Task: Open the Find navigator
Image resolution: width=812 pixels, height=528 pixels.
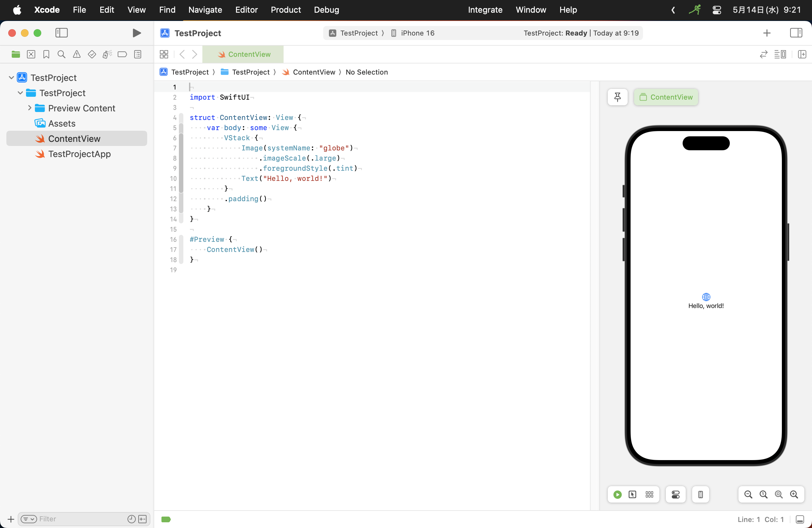Action: point(61,54)
